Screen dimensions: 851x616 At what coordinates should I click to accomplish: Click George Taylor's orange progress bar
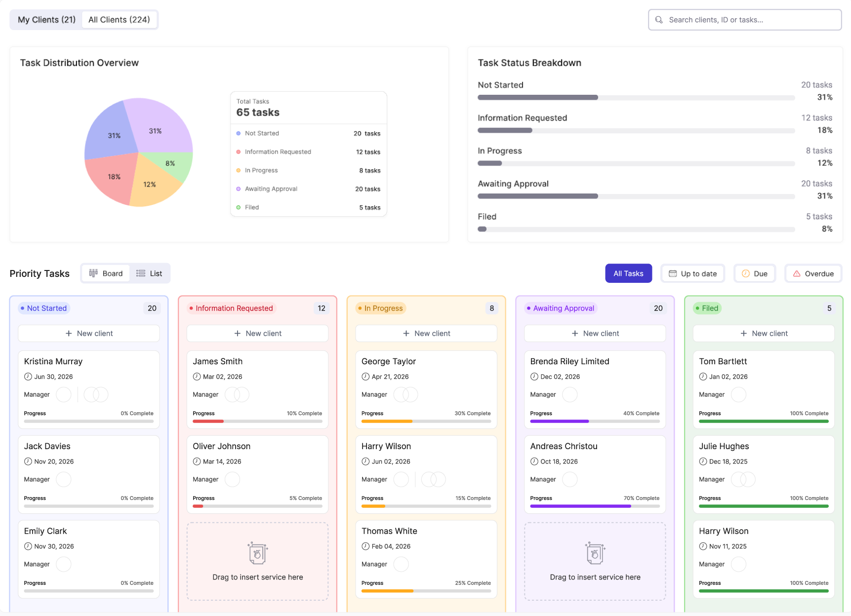tap(387, 422)
